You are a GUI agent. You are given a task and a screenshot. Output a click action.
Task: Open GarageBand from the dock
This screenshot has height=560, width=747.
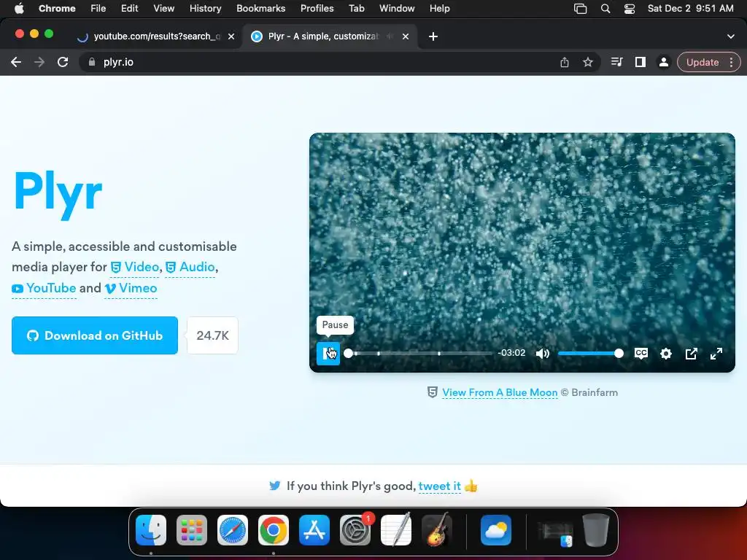point(437,530)
